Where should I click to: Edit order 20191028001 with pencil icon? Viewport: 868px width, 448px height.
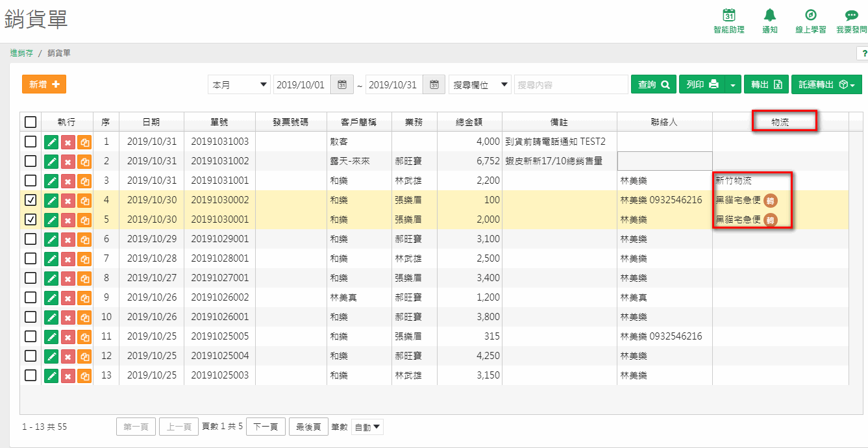52,258
